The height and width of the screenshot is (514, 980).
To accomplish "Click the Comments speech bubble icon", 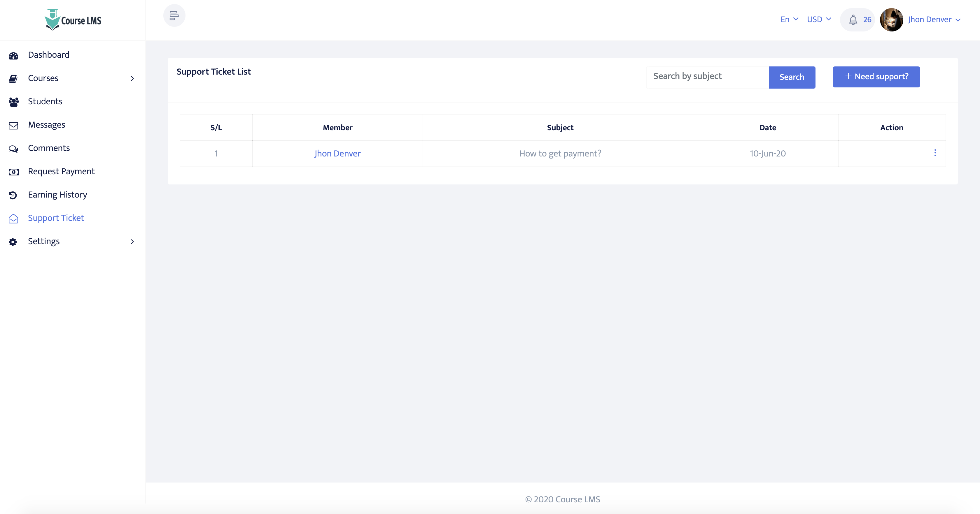I will click(13, 149).
